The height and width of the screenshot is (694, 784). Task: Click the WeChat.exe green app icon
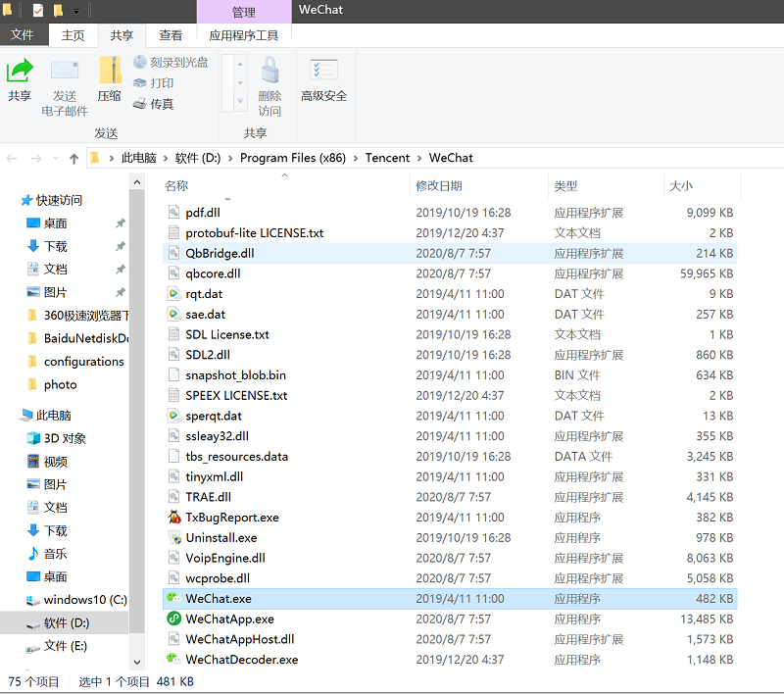tap(173, 599)
